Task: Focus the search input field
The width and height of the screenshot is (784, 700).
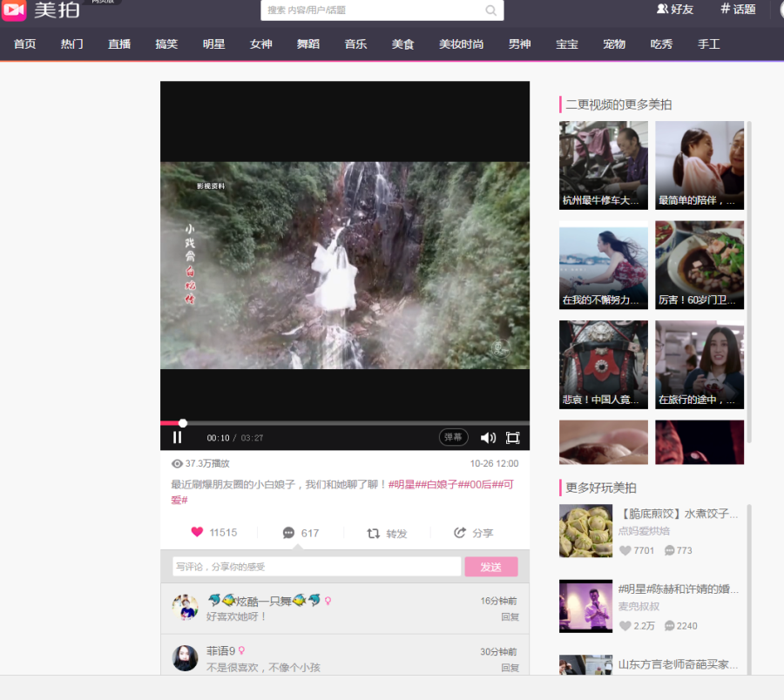Action: 375,10
